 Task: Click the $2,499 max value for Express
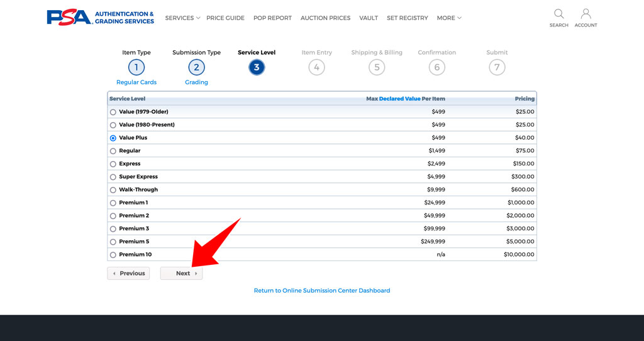tap(436, 164)
